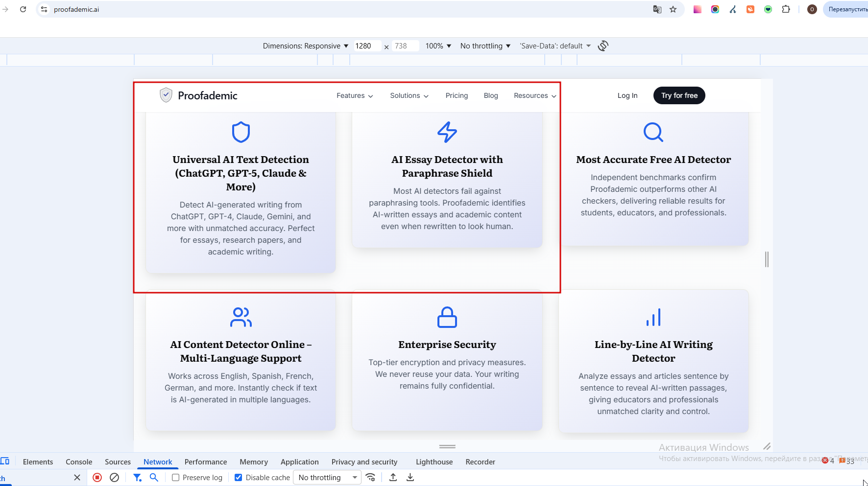The image size is (868, 486).
Task: Show the DevTools error count badge
Action: click(x=828, y=461)
